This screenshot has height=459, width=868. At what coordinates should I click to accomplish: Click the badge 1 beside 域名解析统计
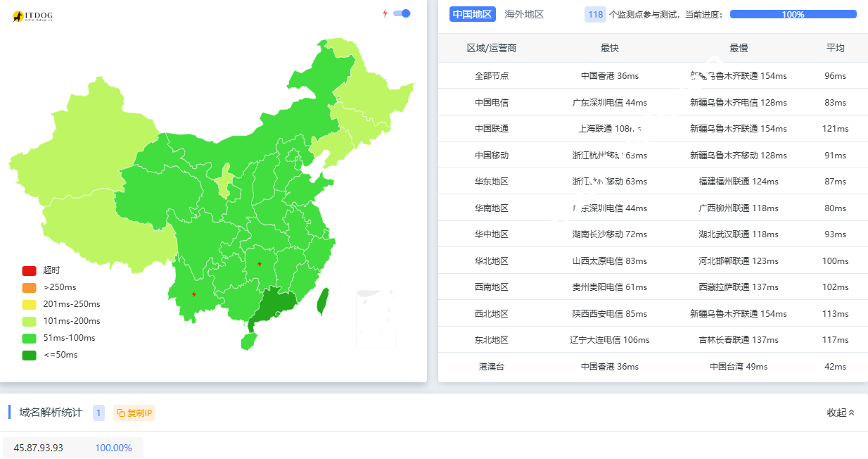[98, 413]
